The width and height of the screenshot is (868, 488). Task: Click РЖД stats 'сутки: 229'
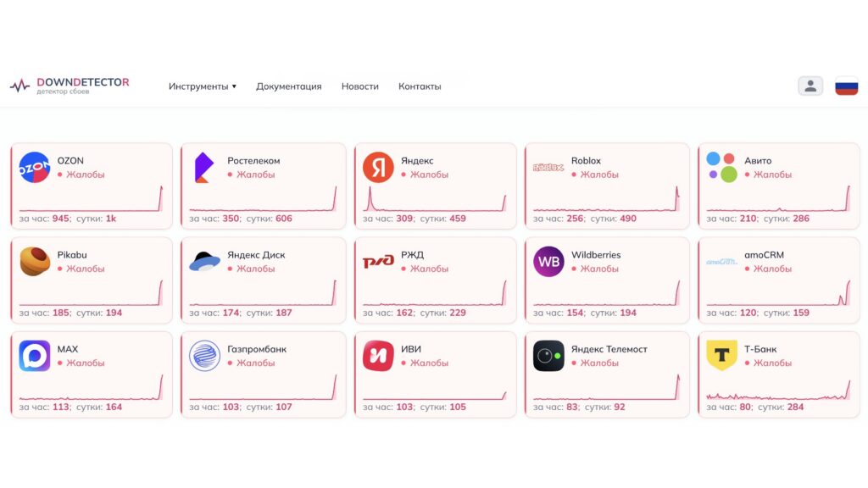click(x=442, y=313)
